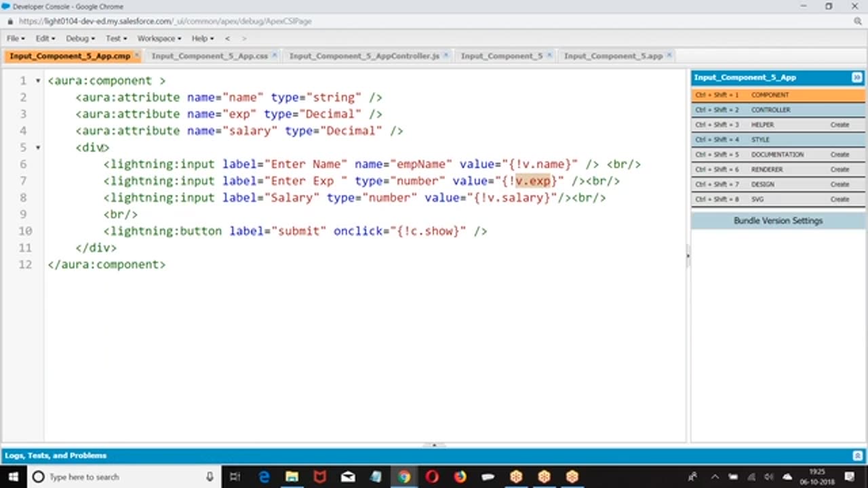Go back with the < arrow

pyautogui.click(x=227, y=39)
